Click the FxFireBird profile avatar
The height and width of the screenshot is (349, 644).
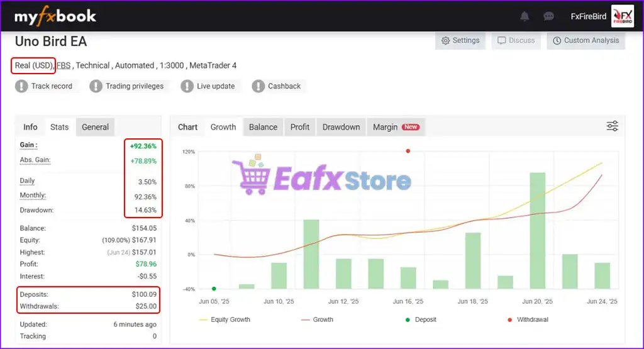(x=622, y=16)
